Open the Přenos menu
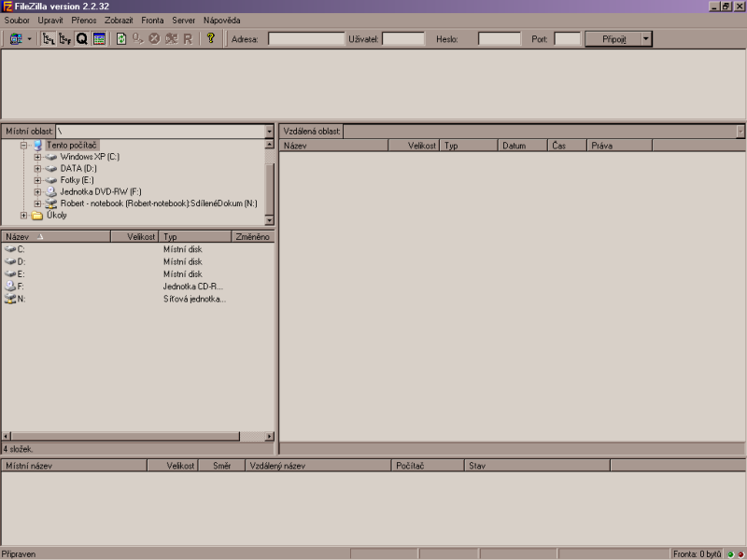Image resolution: width=747 pixels, height=560 pixels. (x=84, y=21)
